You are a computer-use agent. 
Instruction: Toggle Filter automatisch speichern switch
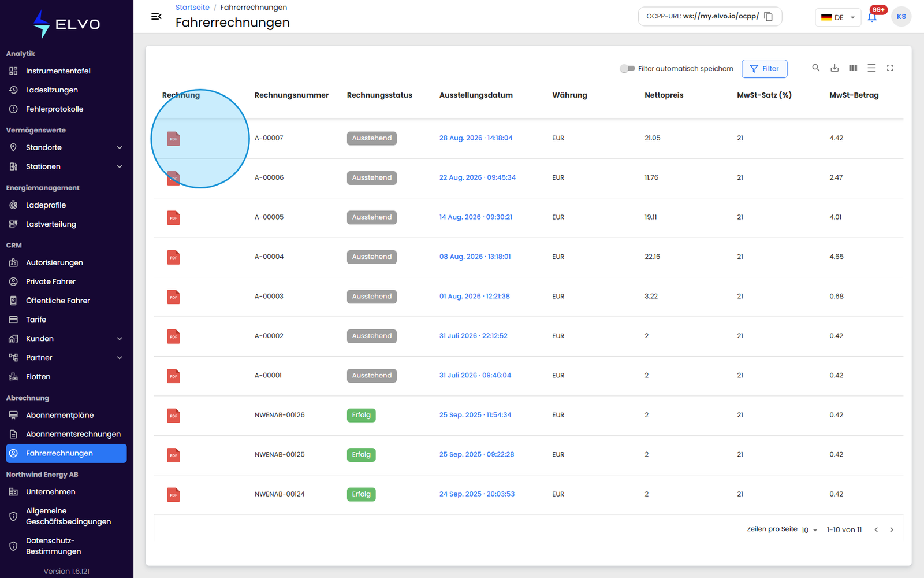pos(627,69)
